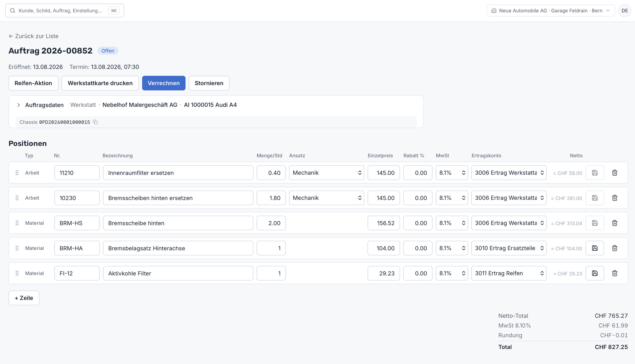Select the total amount CHF 827.25
The width and height of the screenshot is (635, 364).
coord(611,347)
